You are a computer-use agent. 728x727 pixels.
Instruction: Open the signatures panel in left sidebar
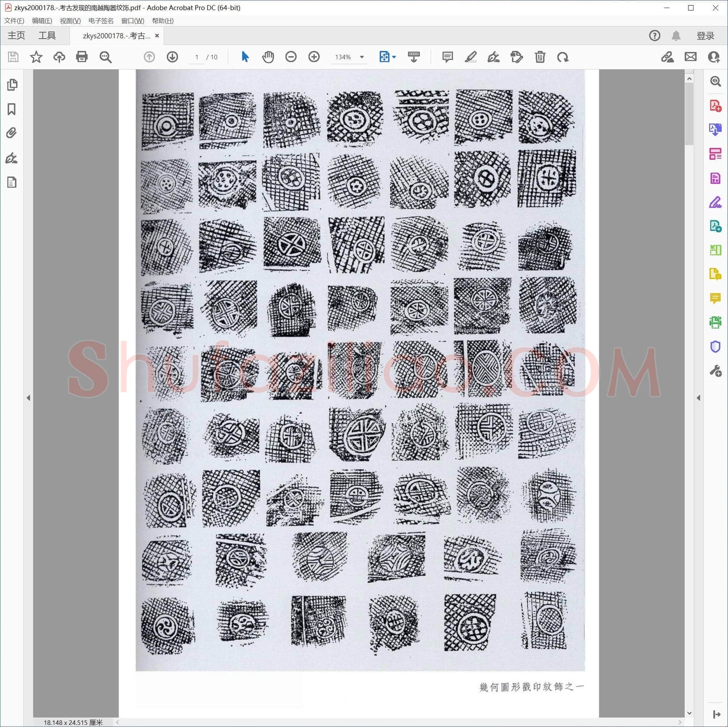(x=12, y=158)
